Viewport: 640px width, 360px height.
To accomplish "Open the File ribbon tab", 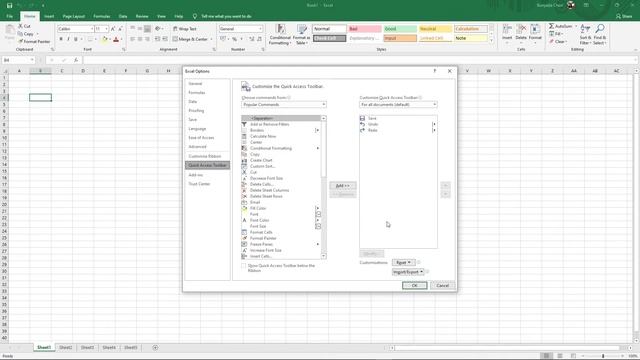I will (x=10, y=16).
